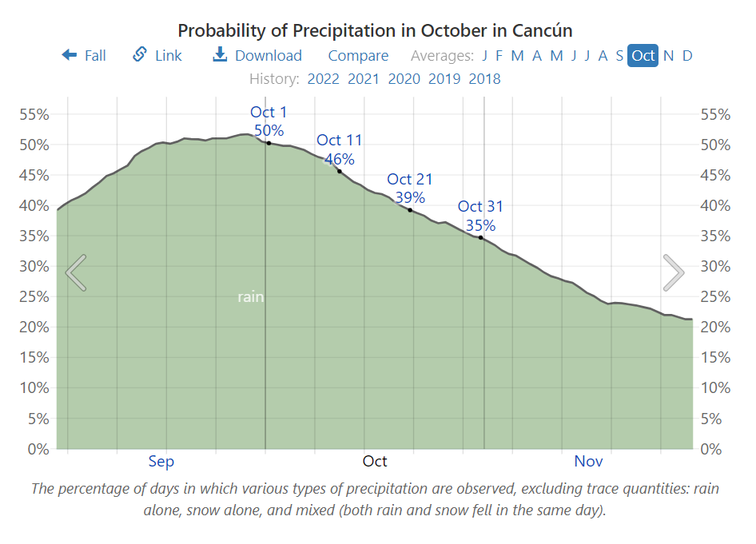
Task: Click the Compare link
Action: 358,55
